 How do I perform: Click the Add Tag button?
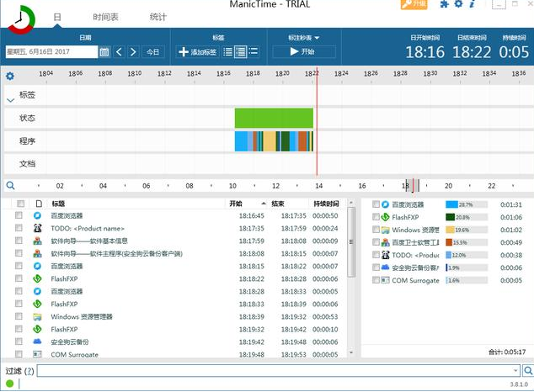(x=198, y=52)
